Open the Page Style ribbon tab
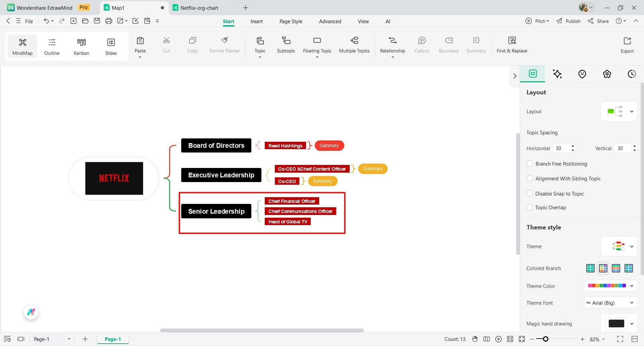The height and width of the screenshot is (346, 644). click(x=291, y=21)
